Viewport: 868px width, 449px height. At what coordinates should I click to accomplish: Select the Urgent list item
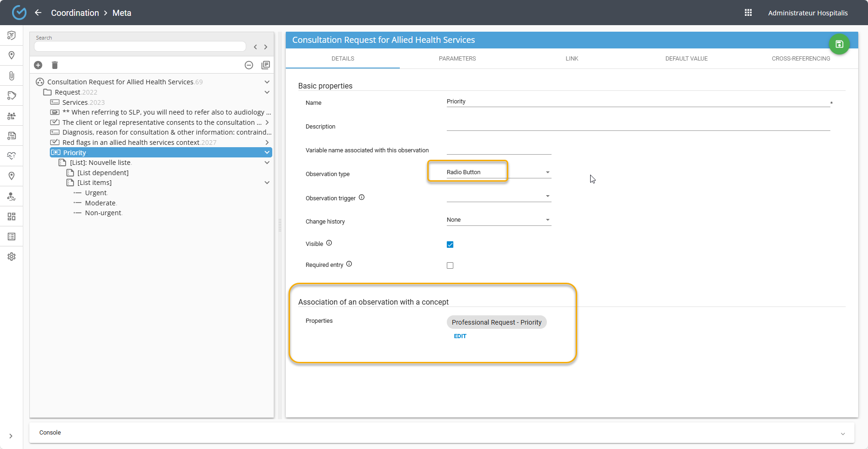pos(96,193)
